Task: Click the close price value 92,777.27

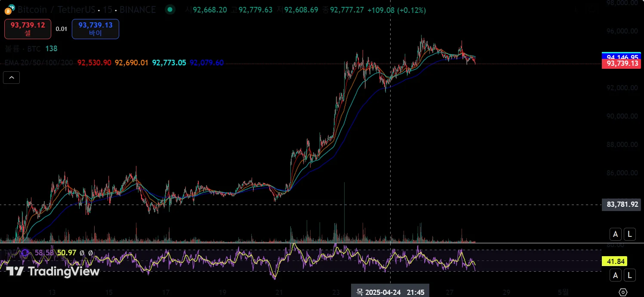Action: point(347,10)
